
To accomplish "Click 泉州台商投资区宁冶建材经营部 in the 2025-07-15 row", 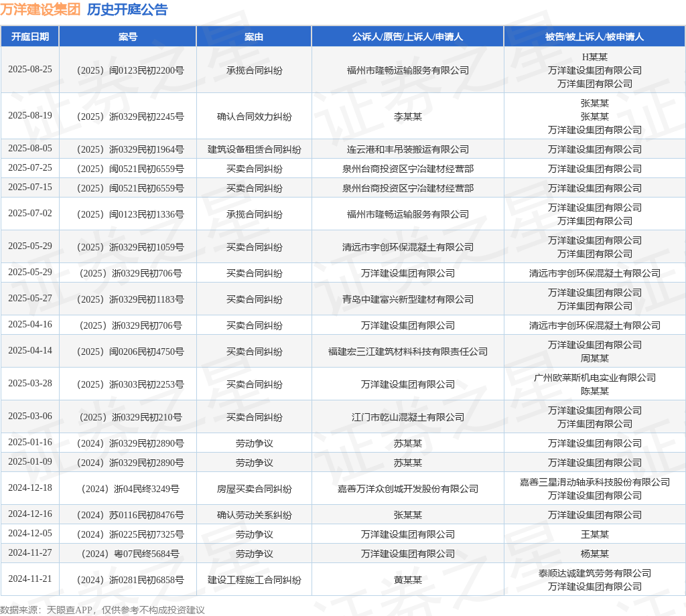I will point(408,188).
